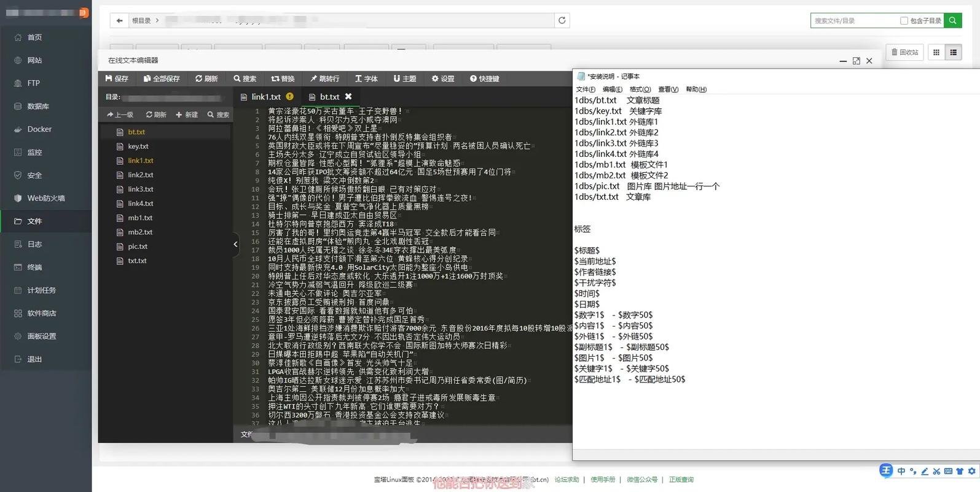
Task: Click the 使用手册 footer link
Action: click(x=603, y=480)
